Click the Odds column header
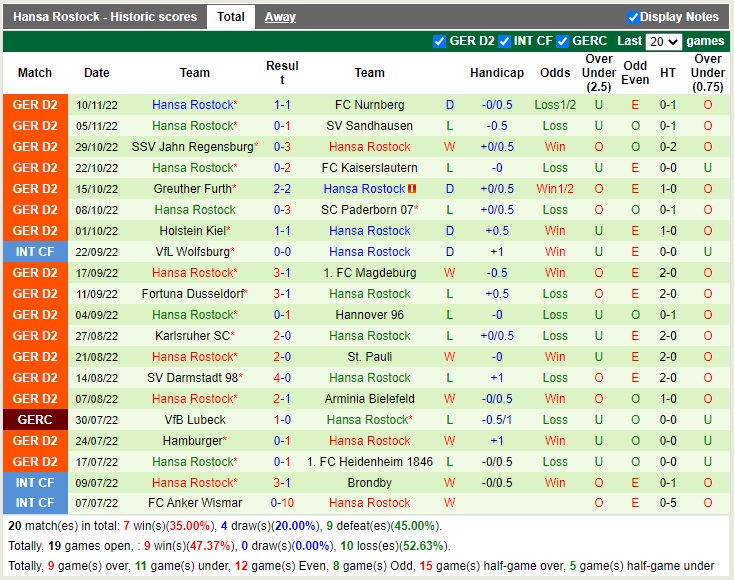Viewport: 734px width, 580px height. [555, 73]
